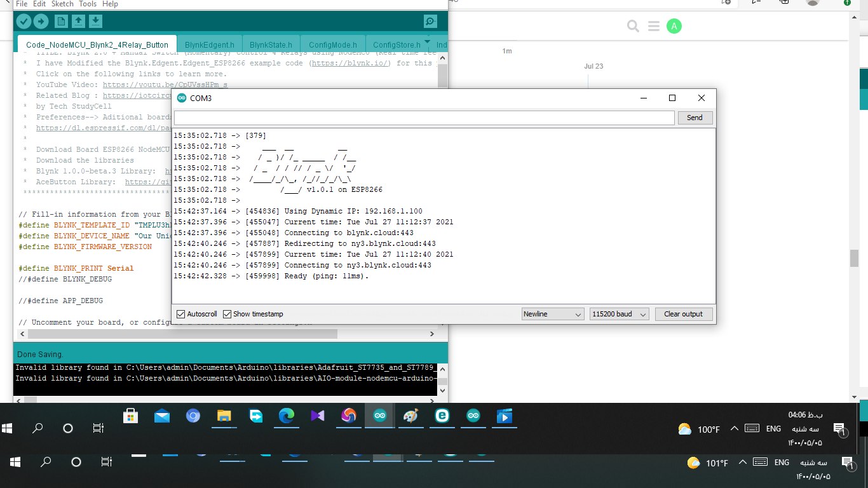Image resolution: width=868 pixels, height=488 pixels.
Task: Click the Clear output button
Action: coord(684,314)
